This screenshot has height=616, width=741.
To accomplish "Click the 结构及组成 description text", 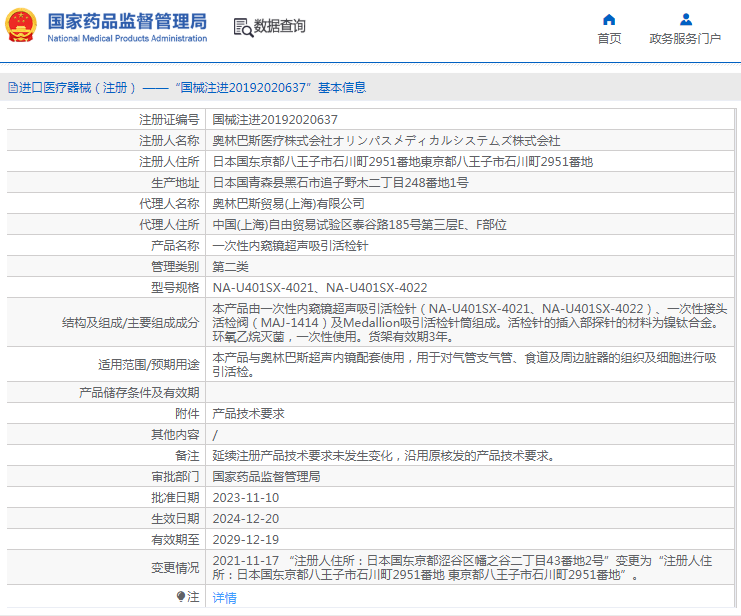I will 470,322.
